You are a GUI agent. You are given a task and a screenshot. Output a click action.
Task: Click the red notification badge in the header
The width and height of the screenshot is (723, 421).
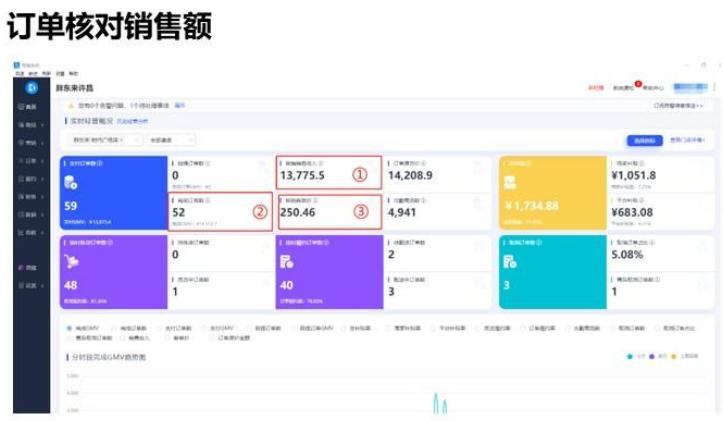[638, 84]
